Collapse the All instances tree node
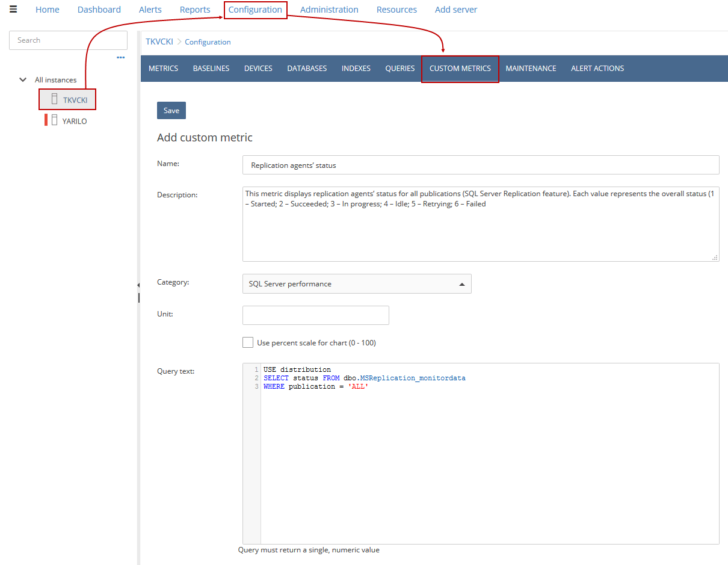 (23, 79)
